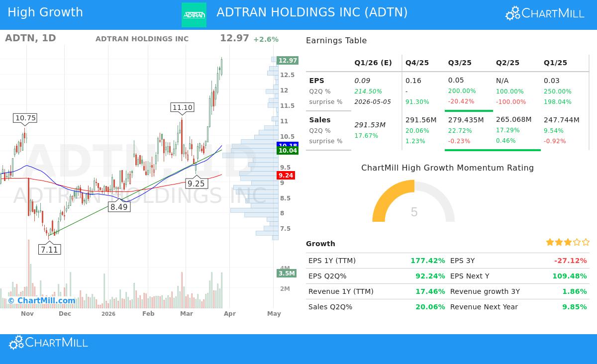
Task: Click the ADTRAN company logo icon
Action: 194,14
